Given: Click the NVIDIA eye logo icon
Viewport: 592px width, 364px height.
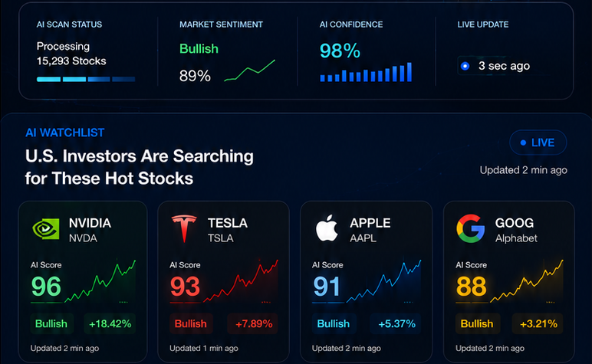Looking at the screenshot, I should tap(46, 228).
